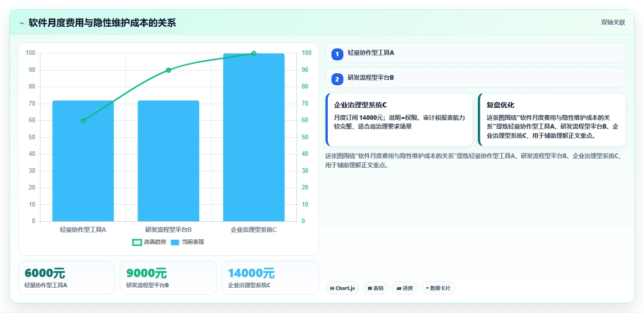Image resolution: width=644 pixels, height=313 pixels.
Task: Click the 9000元 data card
Action: (x=168, y=278)
